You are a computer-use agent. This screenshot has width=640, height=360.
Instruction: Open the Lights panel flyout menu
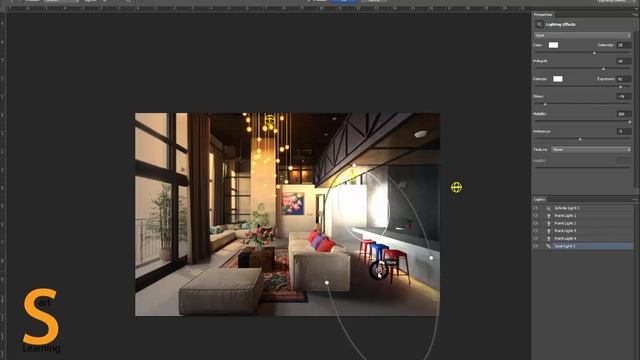click(634, 199)
